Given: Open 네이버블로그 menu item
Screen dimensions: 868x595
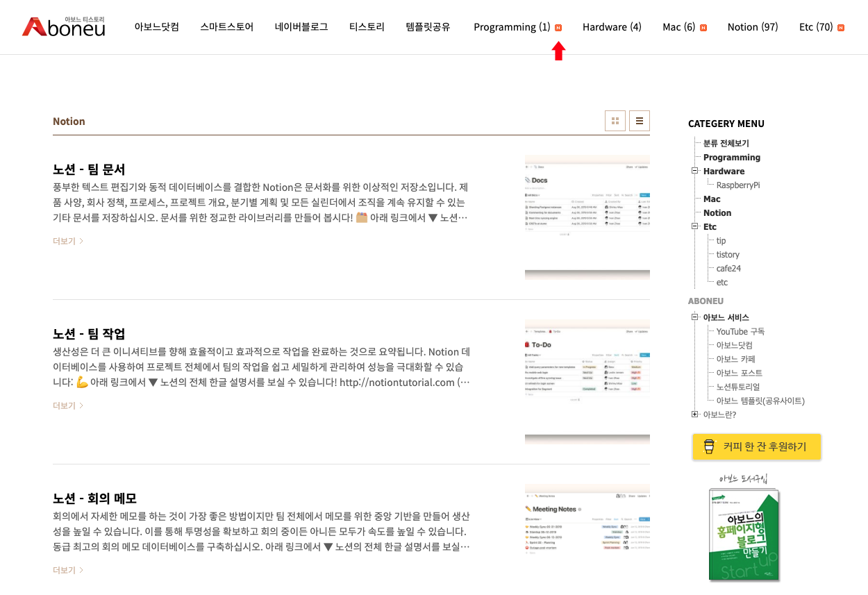Looking at the screenshot, I should (x=301, y=27).
